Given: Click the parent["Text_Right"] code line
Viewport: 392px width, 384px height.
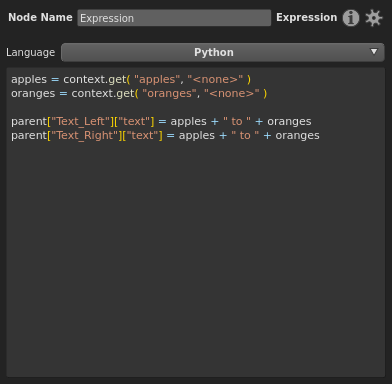Looking at the screenshot, I should [x=165, y=135].
